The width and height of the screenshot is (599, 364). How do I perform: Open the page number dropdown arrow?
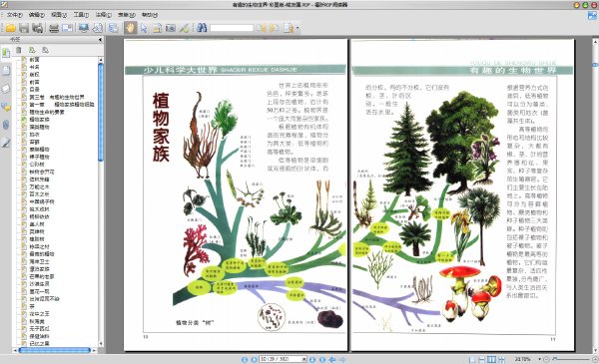(x=304, y=359)
